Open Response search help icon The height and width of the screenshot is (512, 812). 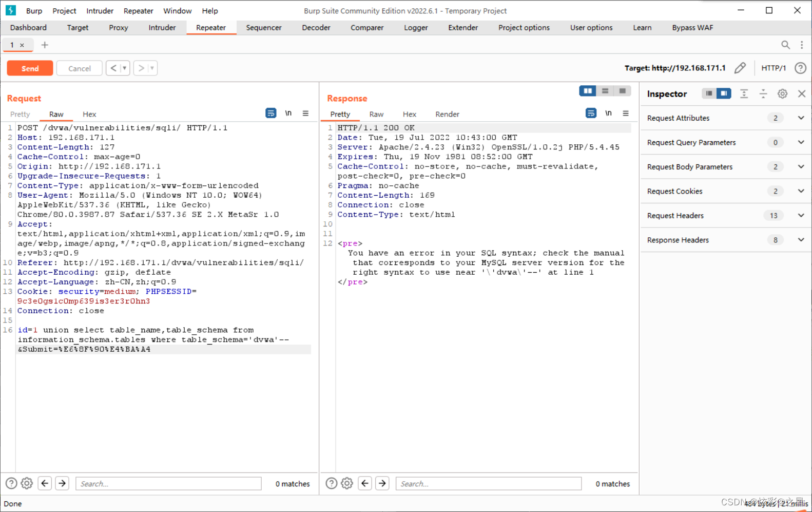pyautogui.click(x=332, y=483)
